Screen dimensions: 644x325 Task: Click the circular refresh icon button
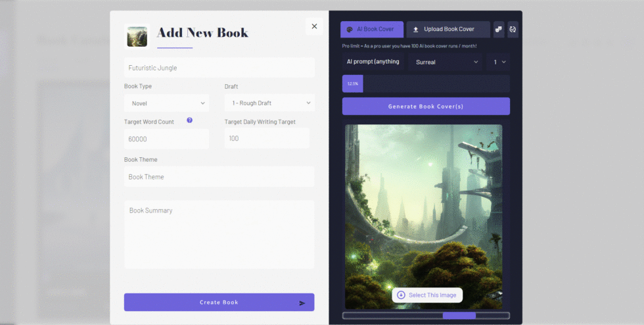[x=513, y=30]
